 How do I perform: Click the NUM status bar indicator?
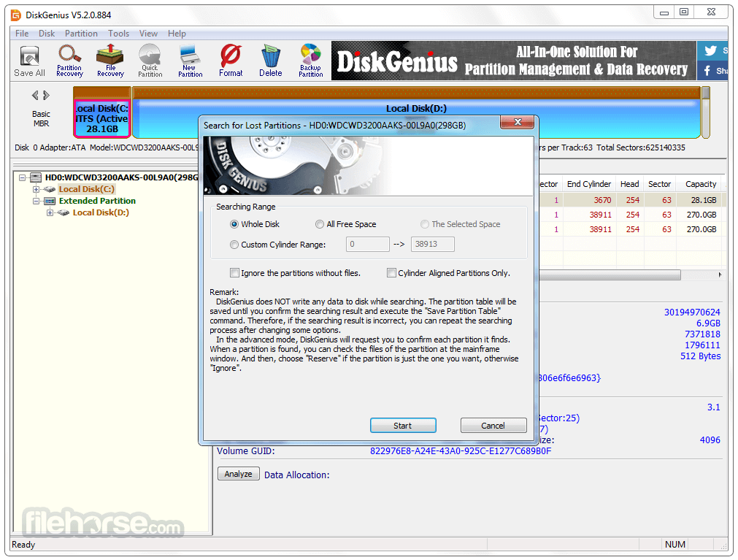tap(675, 545)
